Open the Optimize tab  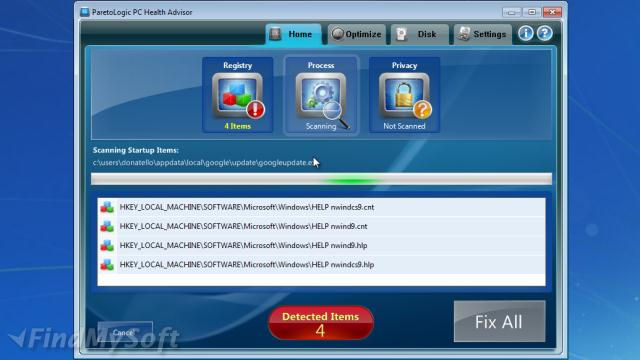[x=356, y=34]
